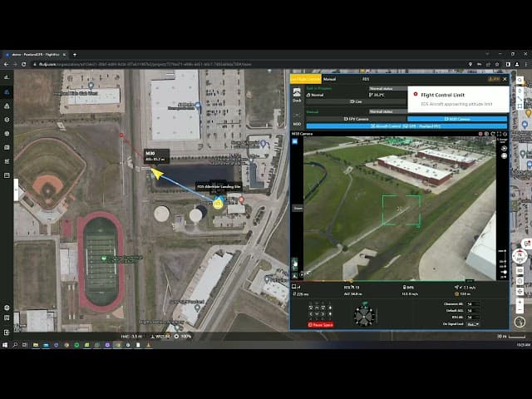Click the right chevron on direction pad
This screenshot has width=532, height=399.
(323, 314)
